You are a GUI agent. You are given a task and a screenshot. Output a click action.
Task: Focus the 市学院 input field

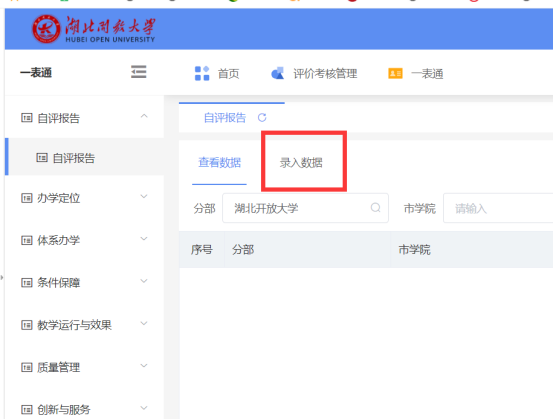498,208
